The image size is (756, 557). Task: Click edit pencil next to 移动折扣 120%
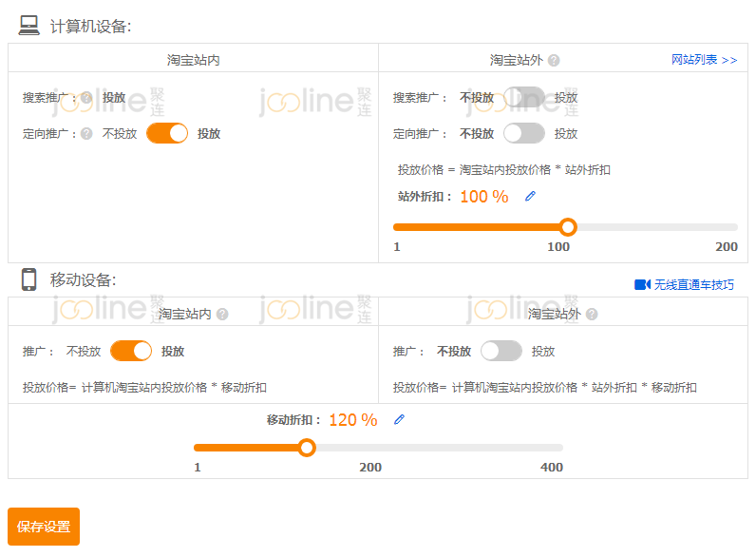(x=399, y=419)
